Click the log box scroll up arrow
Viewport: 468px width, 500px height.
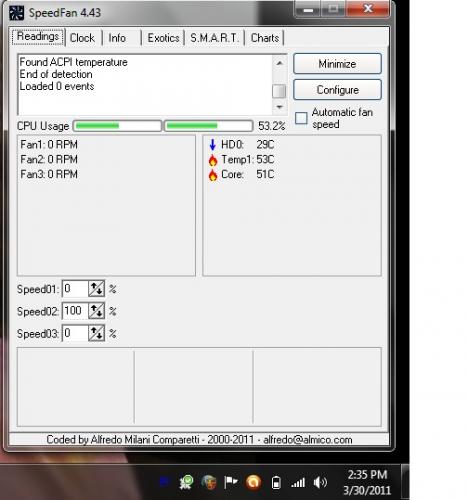tap(279, 63)
